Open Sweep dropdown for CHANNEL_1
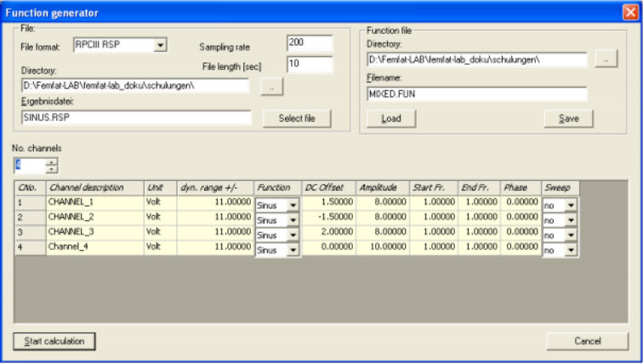This screenshot has width=643, height=364. pos(571,205)
